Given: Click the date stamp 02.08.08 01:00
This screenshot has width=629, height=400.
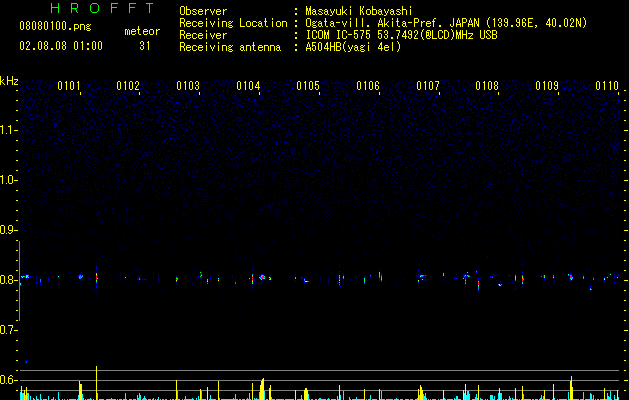Looking at the screenshot, I should [x=61, y=46].
